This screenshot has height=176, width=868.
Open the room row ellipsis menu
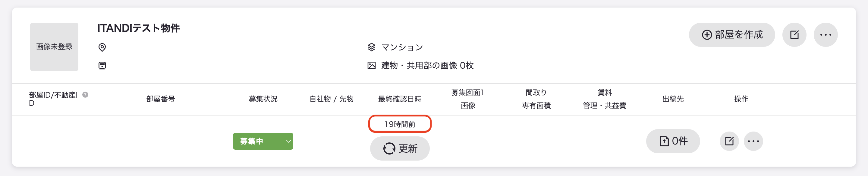coord(753,141)
